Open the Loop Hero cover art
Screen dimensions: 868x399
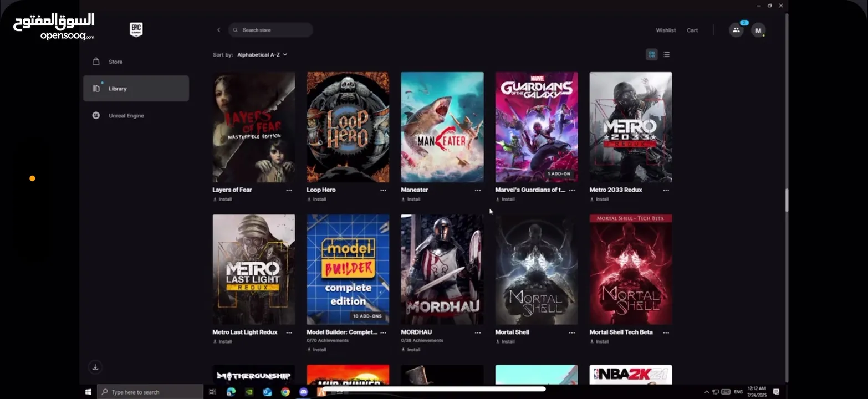pyautogui.click(x=348, y=127)
